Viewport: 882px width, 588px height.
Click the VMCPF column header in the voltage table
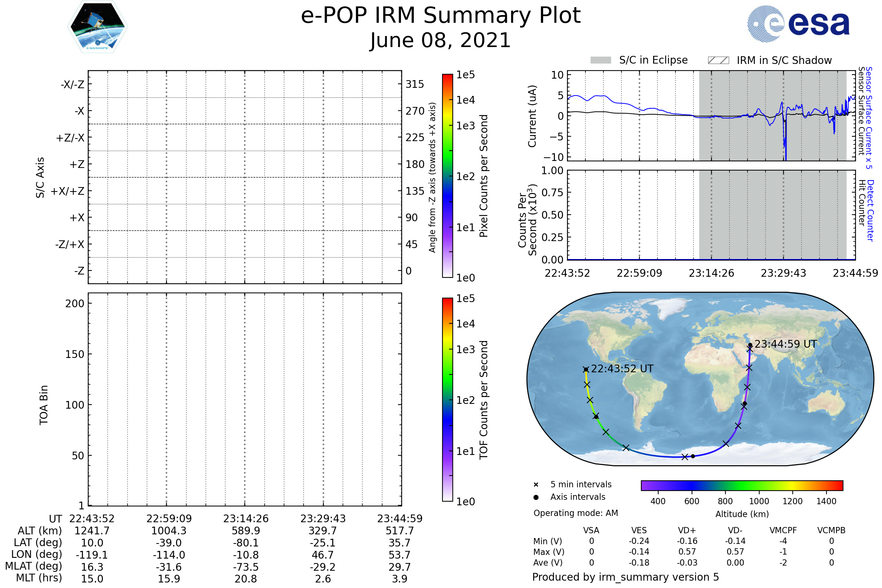[x=783, y=531]
